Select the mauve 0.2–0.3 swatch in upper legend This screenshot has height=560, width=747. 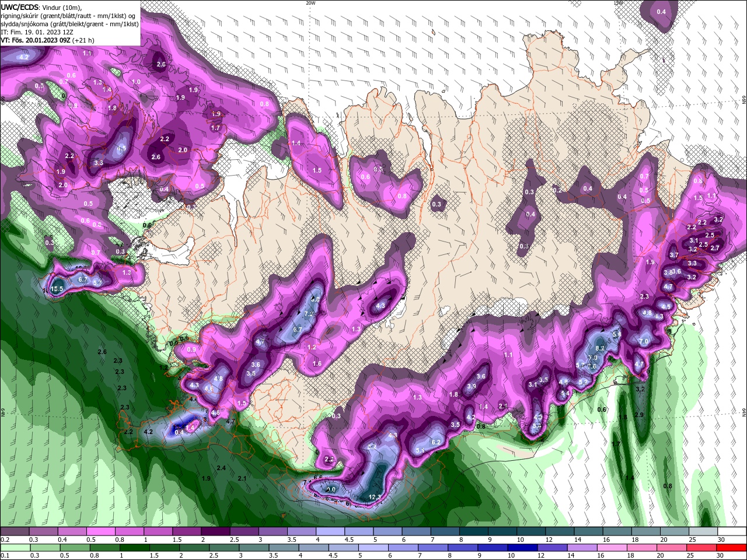(x=15, y=531)
